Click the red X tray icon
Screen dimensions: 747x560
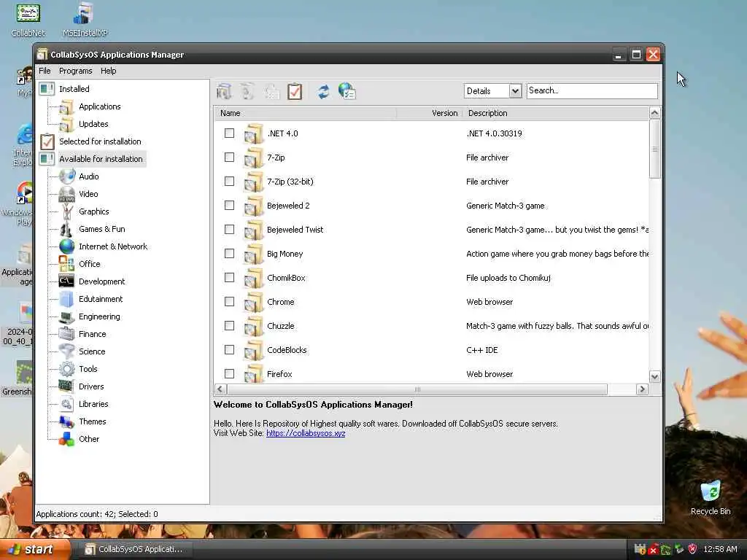(653, 550)
